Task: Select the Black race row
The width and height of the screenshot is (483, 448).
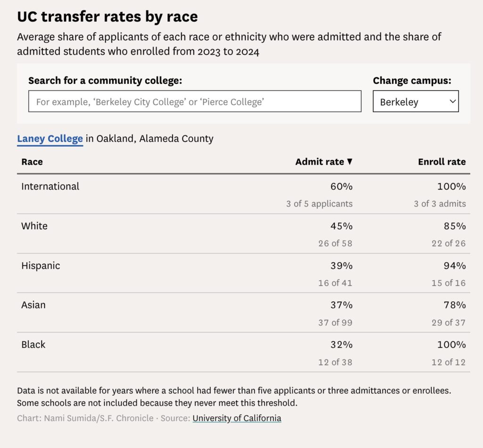Action: 243,352
